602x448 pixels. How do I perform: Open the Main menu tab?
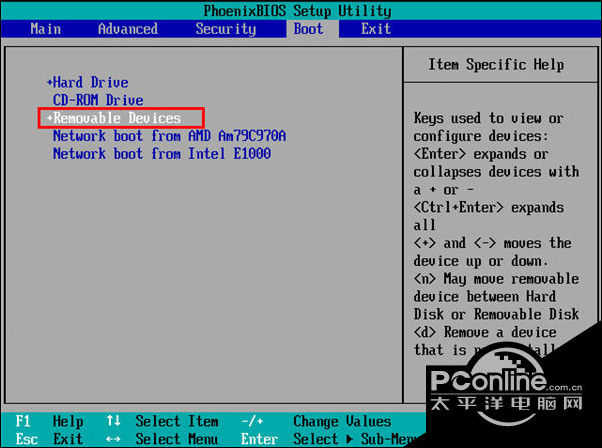pyautogui.click(x=45, y=29)
